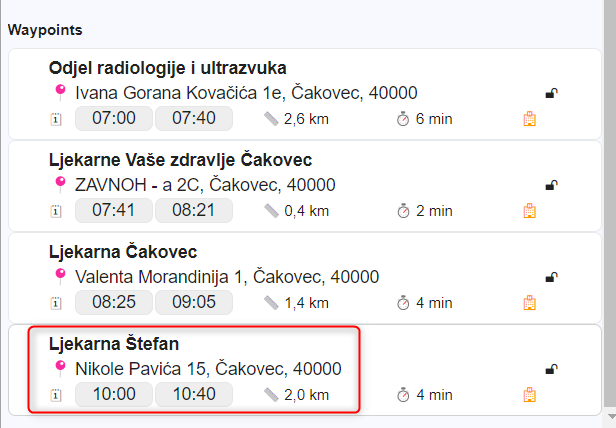
Task: Select the Ljekarne Vaše zdravlje Čakovec title
Action: click(x=181, y=160)
